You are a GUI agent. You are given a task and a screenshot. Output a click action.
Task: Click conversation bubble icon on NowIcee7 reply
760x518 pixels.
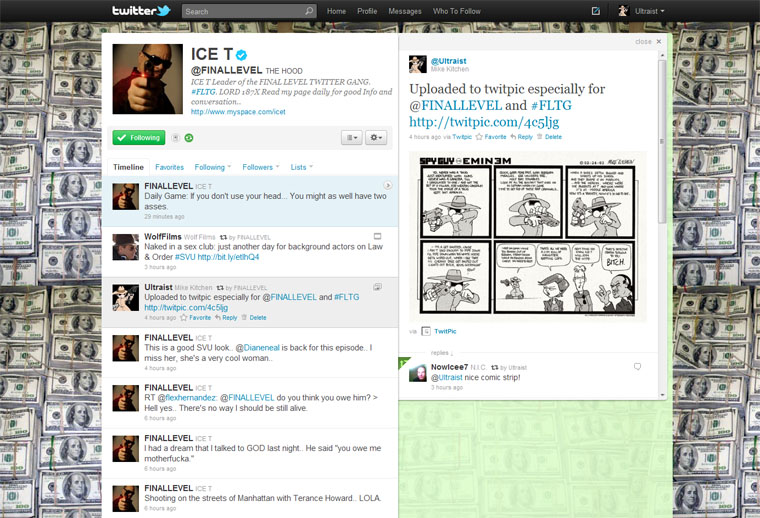pos(637,367)
